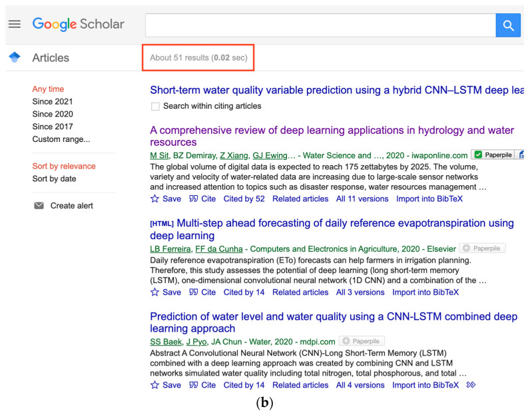Open the hamburger menu icon
Viewport: 532px width, 415px height.
[x=15, y=25]
